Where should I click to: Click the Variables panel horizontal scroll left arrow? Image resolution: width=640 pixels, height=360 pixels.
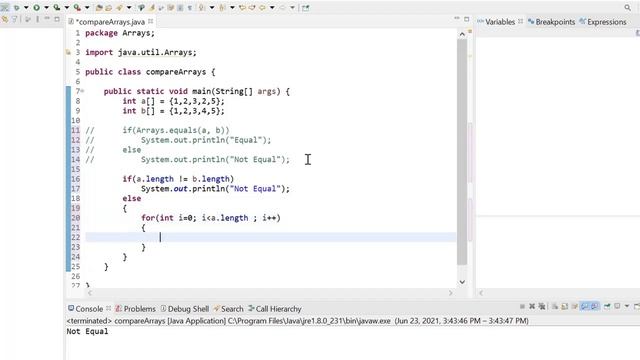(481, 293)
